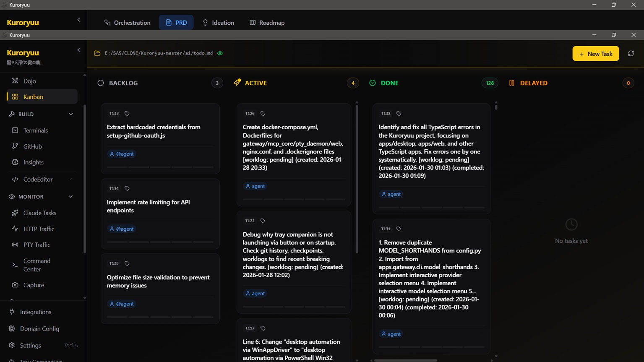Collapse the Kuroryuu sidebar with the chevron
The height and width of the screenshot is (362, 644).
point(78,49)
